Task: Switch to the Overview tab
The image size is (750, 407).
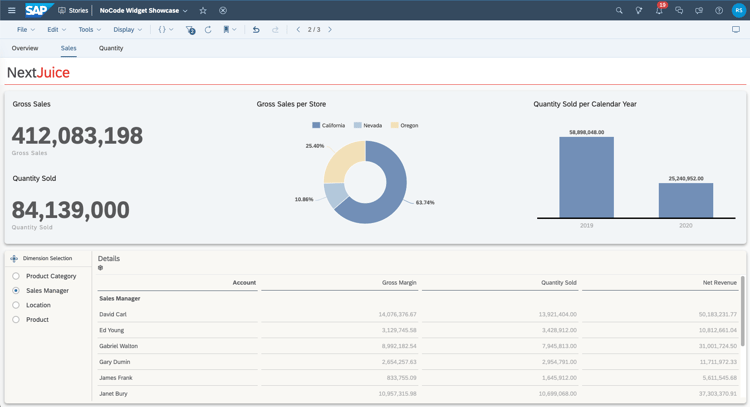Action: tap(25, 48)
